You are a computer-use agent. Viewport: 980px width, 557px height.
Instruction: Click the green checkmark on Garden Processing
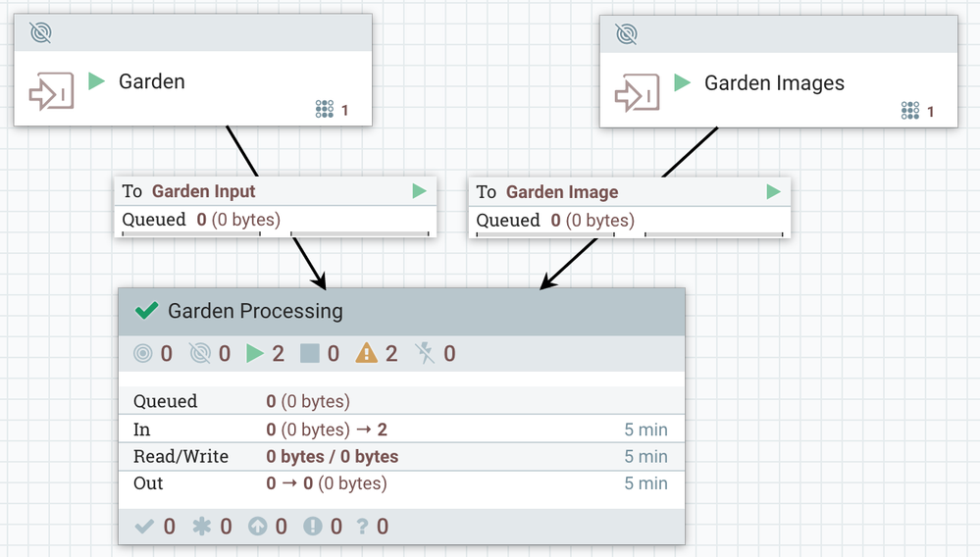click(x=146, y=311)
